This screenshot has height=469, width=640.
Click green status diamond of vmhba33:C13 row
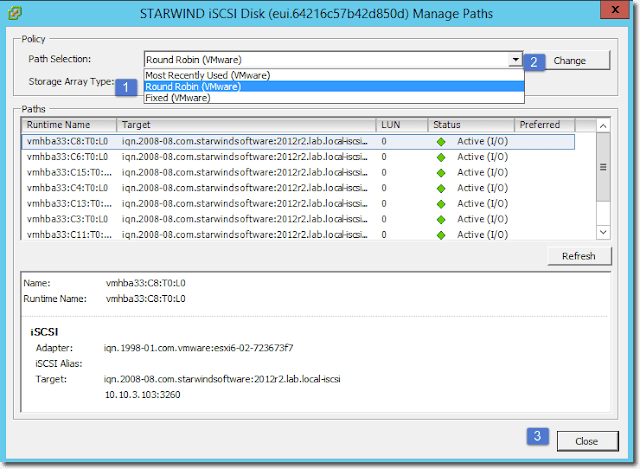tap(441, 204)
